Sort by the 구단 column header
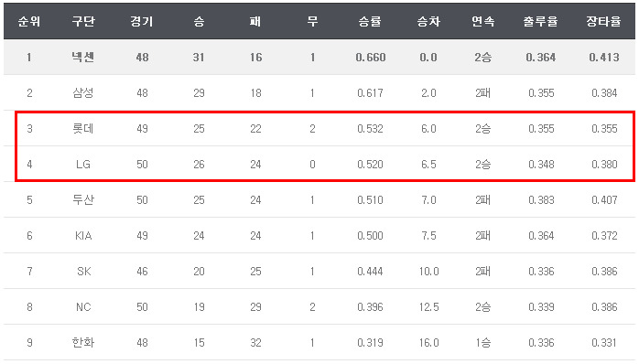Image resolution: width=639 pixels, height=364 pixels. 83,21
